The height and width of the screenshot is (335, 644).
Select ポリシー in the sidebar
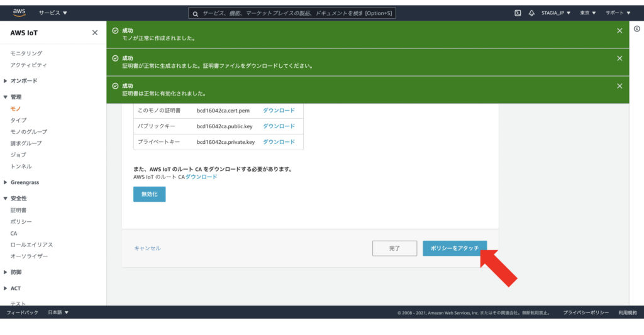pyautogui.click(x=21, y=222)
